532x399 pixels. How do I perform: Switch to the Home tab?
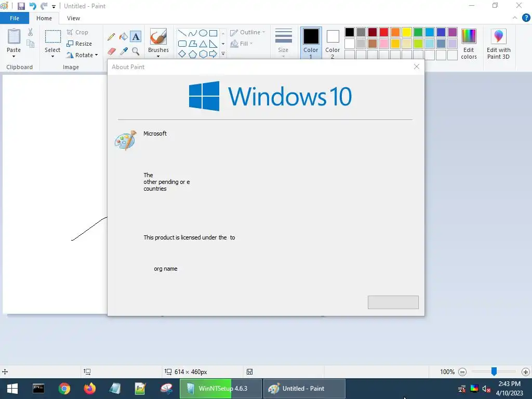tap(44, 18)
